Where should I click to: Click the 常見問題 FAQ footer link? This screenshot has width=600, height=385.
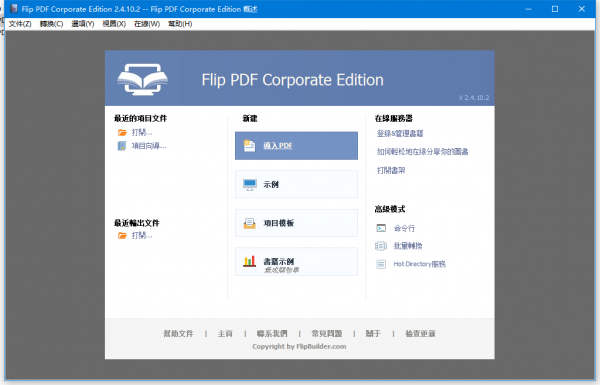click(327, 334)
